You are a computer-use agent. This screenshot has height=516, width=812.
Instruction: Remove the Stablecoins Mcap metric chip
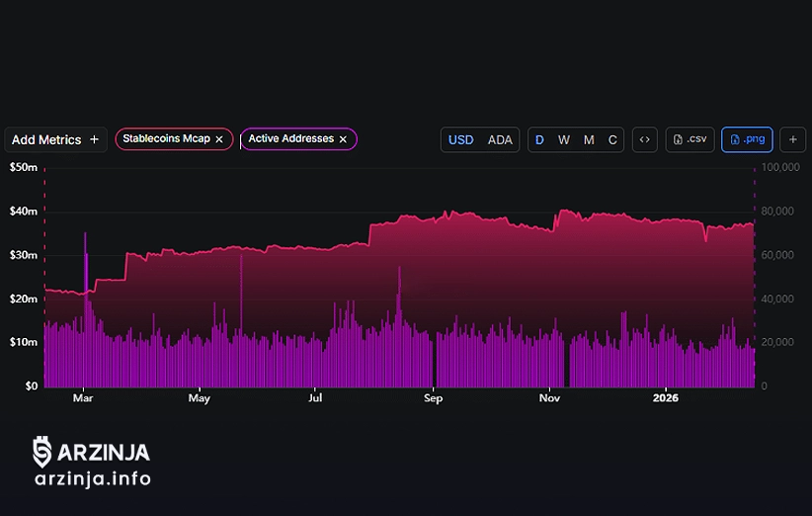click(x=219, y=139)
